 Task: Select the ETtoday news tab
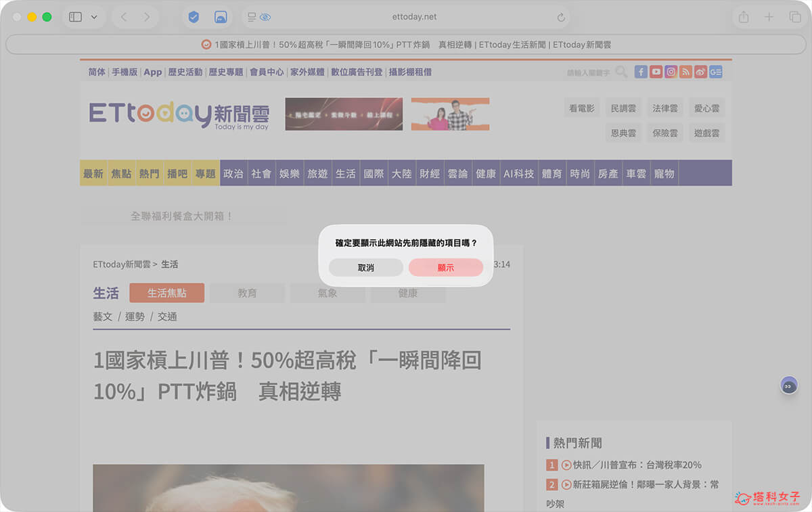pos(406,45)
